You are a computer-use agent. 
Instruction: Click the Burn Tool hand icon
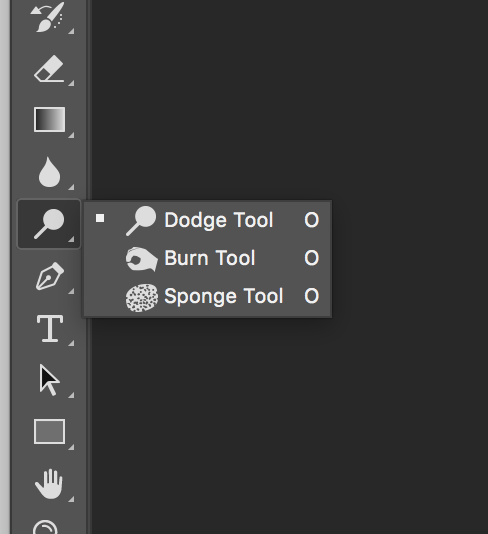click(x=142, y=259)
